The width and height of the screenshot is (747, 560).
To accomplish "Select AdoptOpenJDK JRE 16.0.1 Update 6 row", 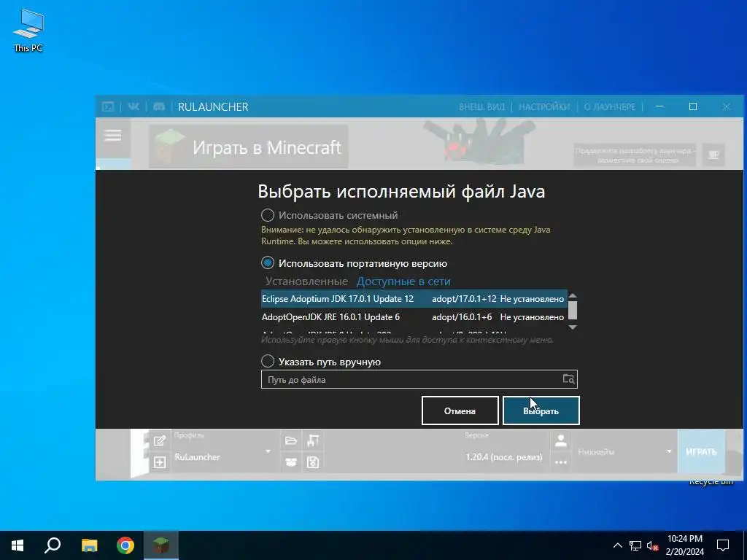I will coord(414,316).
